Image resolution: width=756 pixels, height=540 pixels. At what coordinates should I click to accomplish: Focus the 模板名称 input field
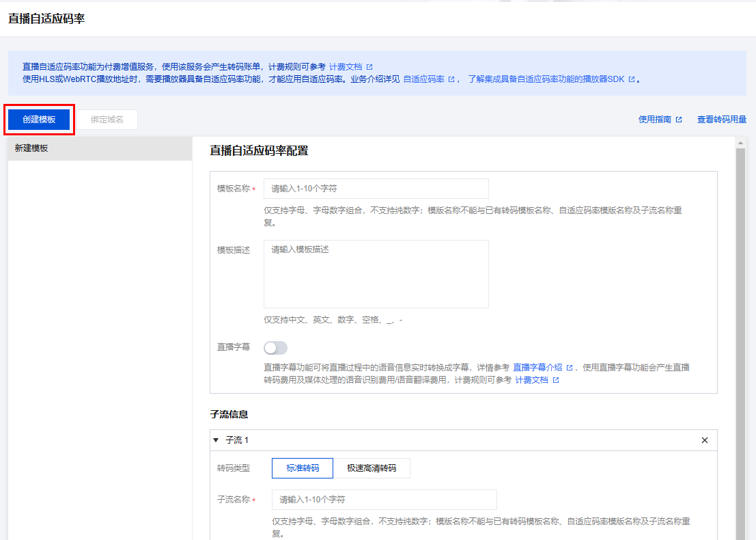[x=376, y=189]
